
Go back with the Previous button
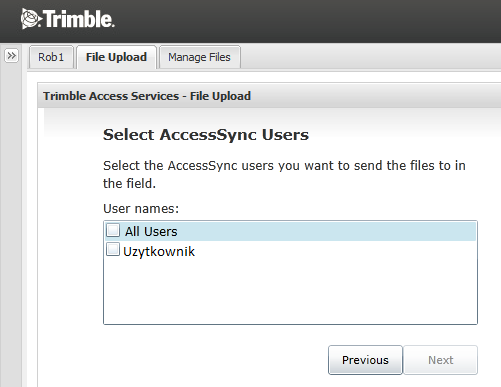point(365,360)
